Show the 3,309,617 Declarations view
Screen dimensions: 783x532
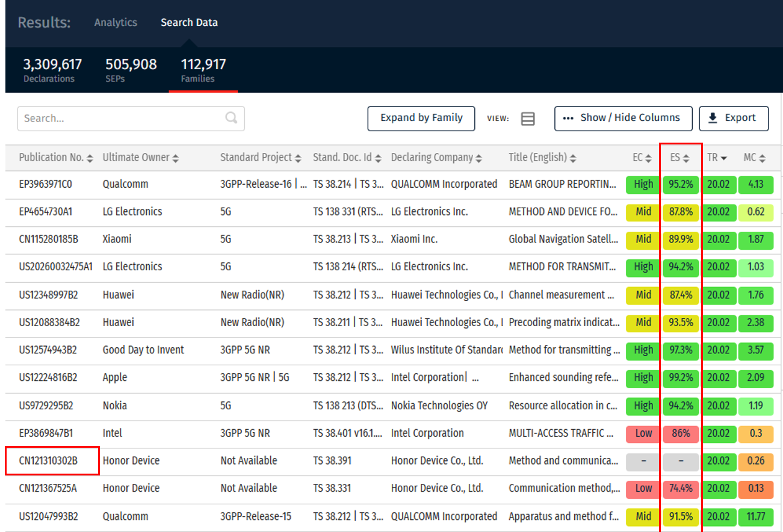pyautogui.click(x=52, y=70)
